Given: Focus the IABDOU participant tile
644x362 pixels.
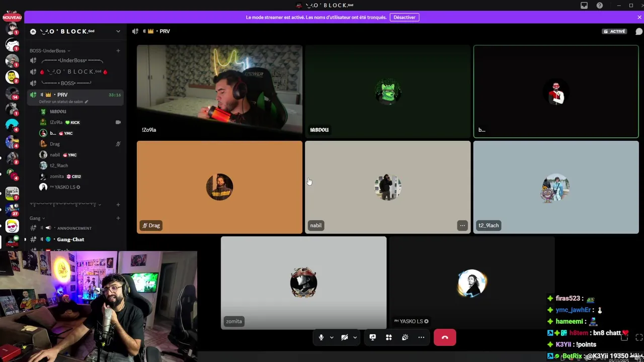Looking at the screenshot, I should tap(388, 92).
